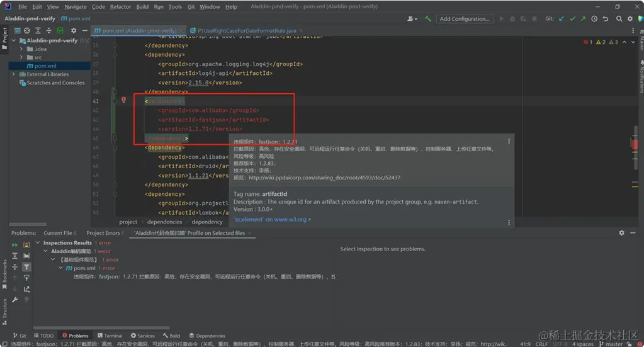
Task: Open Project panel options gear
Action: [74, 30]
